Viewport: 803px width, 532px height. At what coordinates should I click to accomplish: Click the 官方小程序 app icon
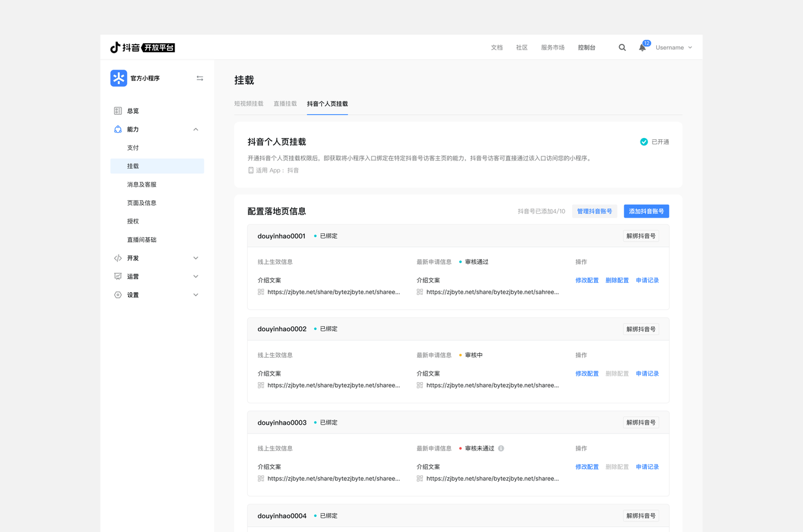click(x=119, y=78)
